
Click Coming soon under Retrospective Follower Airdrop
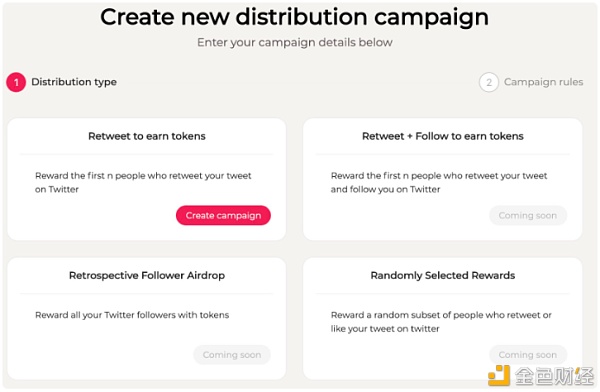tap(232, 354)
